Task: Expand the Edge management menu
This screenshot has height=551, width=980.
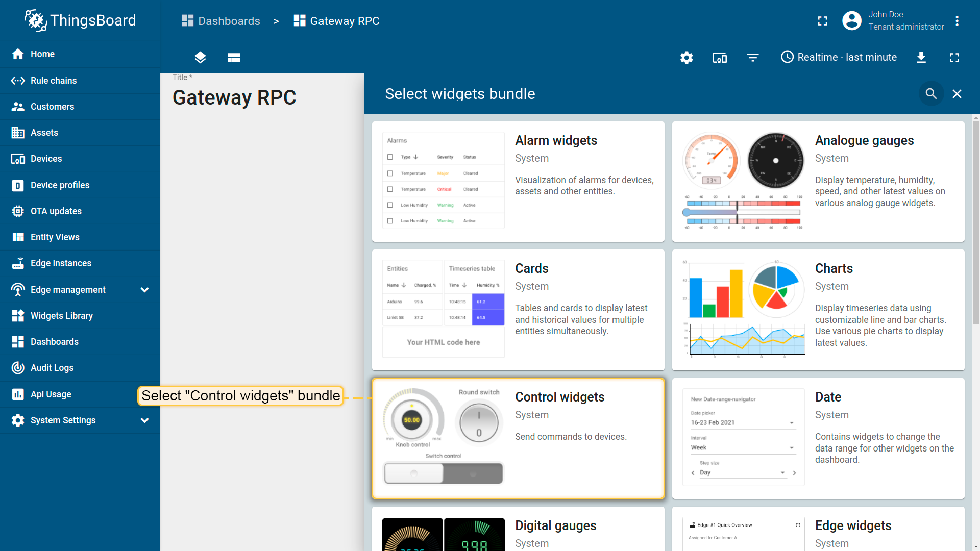Action: tap(144, 290)
